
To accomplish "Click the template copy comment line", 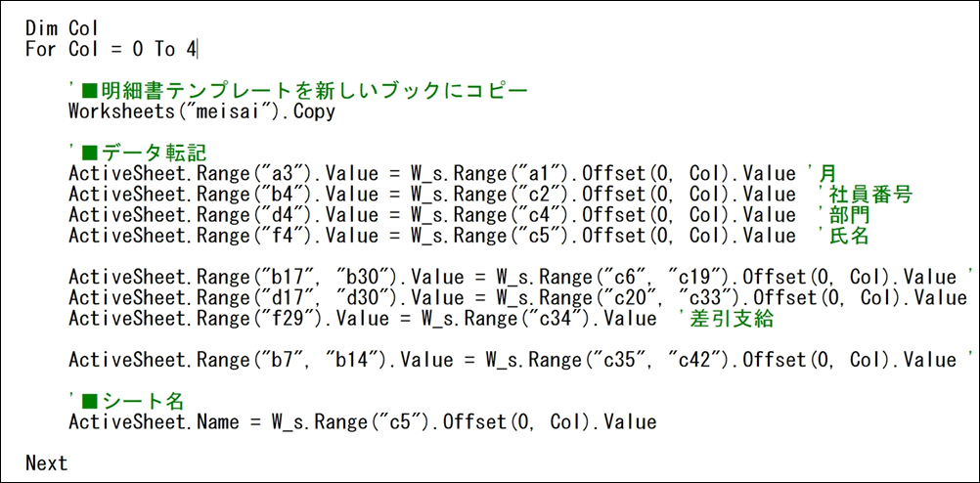I will [298, 91].
